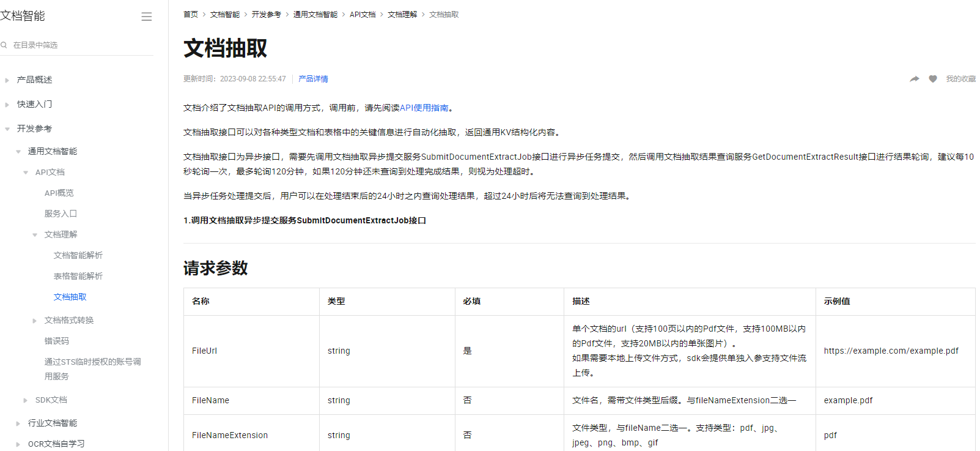Click the example.pdf sample value
The image size is (980, 451).
849,400
